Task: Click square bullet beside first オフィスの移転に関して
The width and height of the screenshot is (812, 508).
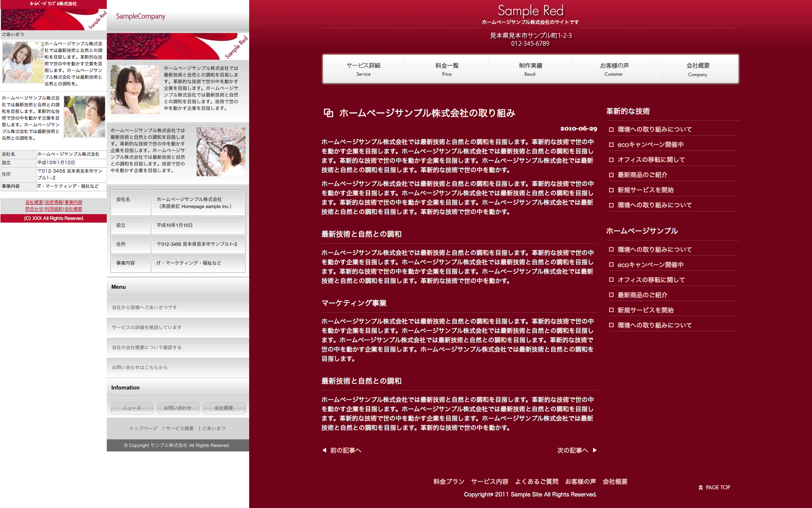Action: click(611, 160)
